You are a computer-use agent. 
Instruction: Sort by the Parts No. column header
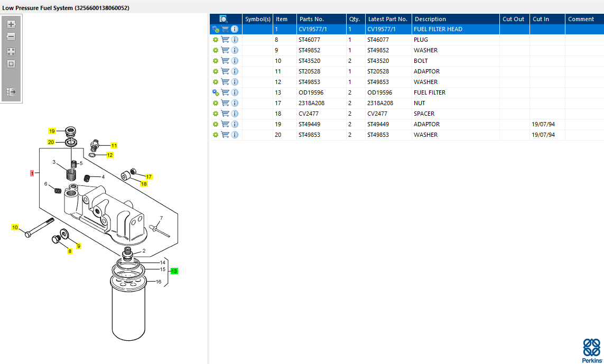coord(321,19)
